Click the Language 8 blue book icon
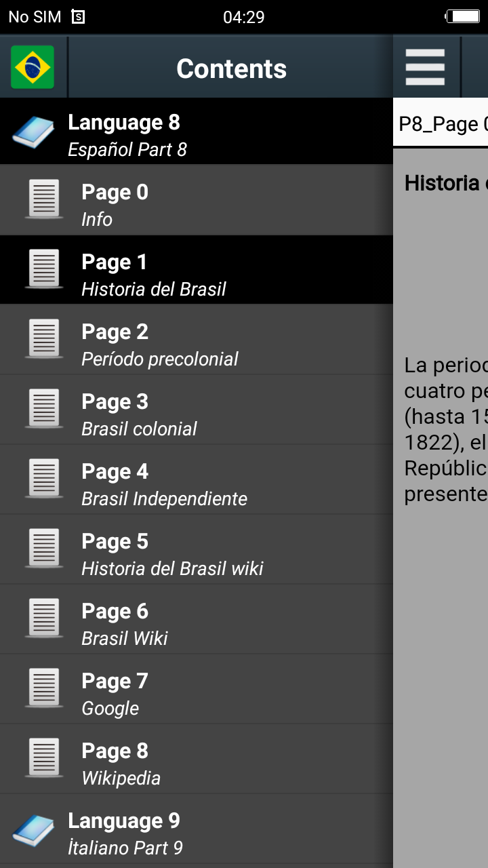This screenshot has height=868, width=488. pyautogui.click(x=33, y=132)
